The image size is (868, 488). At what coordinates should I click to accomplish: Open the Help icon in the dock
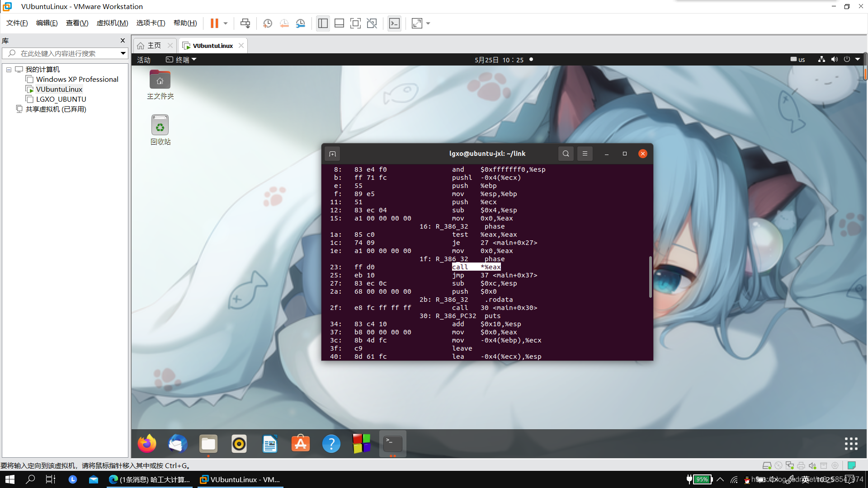tap(331, 444)
